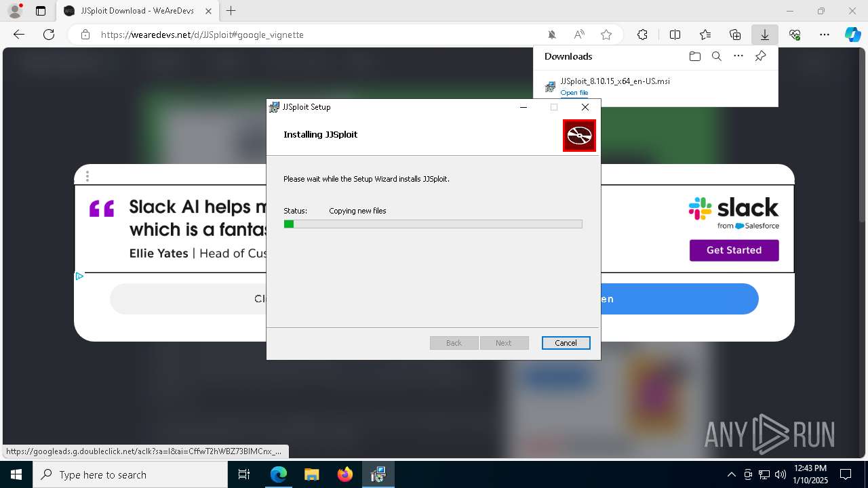Image resolution: width=868 pixels, height=488 pixels.
Task: Open the Extensions puzzle icon
Action: [x=642, y=35]
